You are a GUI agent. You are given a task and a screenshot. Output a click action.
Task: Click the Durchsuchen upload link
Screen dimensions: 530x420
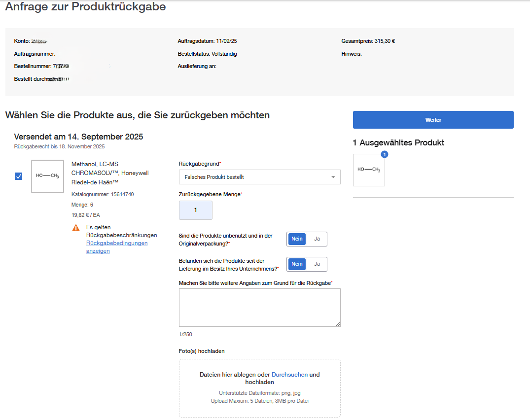289,374
